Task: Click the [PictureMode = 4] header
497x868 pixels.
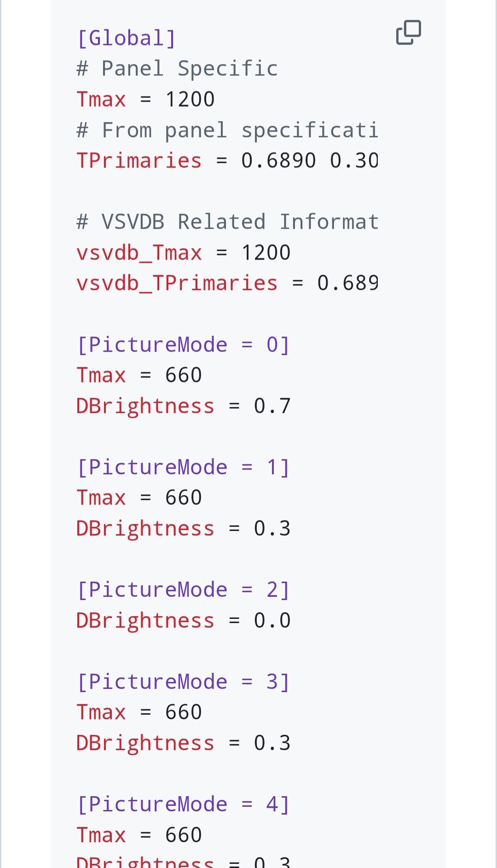Action: [x=183, y=804]
